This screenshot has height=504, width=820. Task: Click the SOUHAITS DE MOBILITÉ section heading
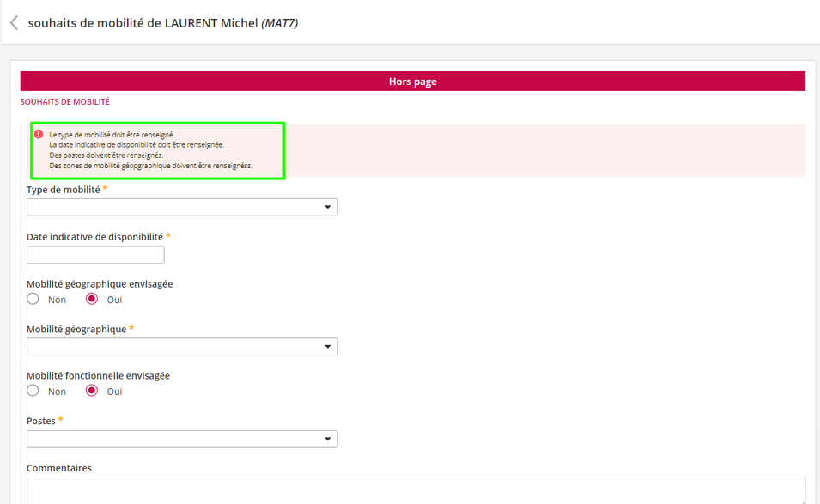pos(65,102)
